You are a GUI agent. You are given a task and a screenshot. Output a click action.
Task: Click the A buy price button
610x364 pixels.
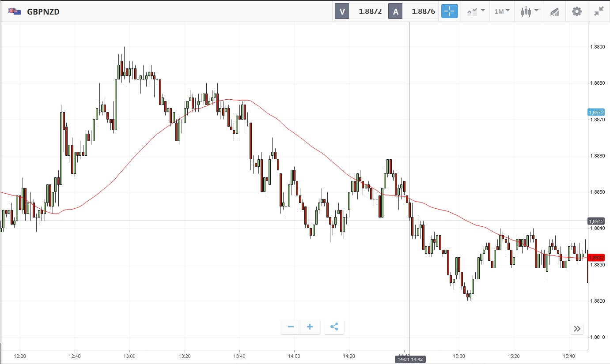pyautogui.click(x=413, y=11)
